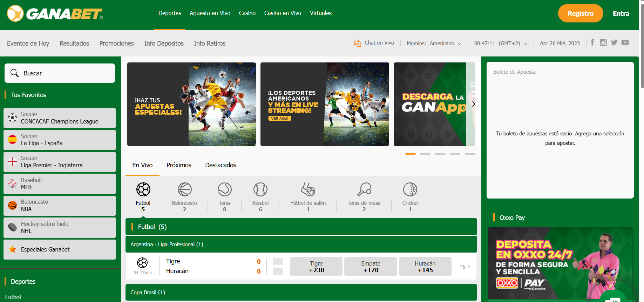Screen dimensions: 644x302
Task: Select the Futbol live sport icon
Action: (x=143, y=189)
